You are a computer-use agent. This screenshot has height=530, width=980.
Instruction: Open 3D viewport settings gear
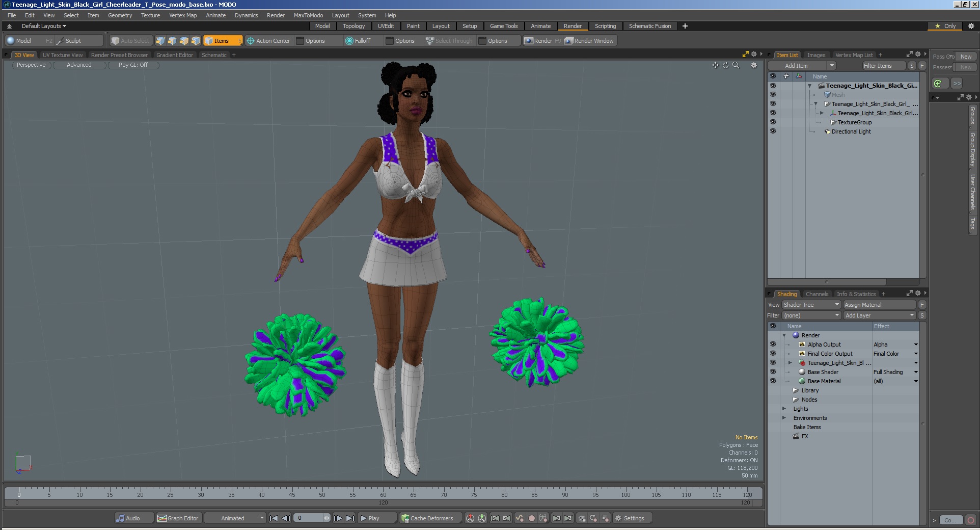(754, 65)
